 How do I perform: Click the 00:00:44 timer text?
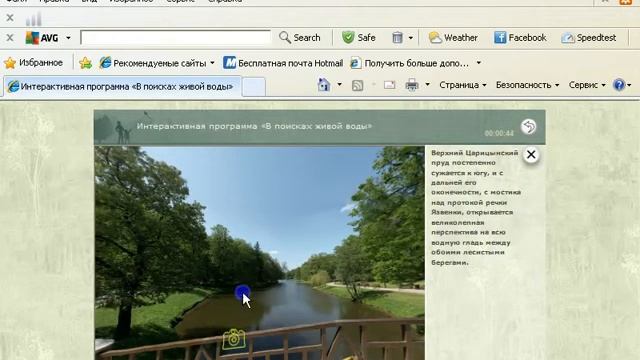click(x=499, y=133)
